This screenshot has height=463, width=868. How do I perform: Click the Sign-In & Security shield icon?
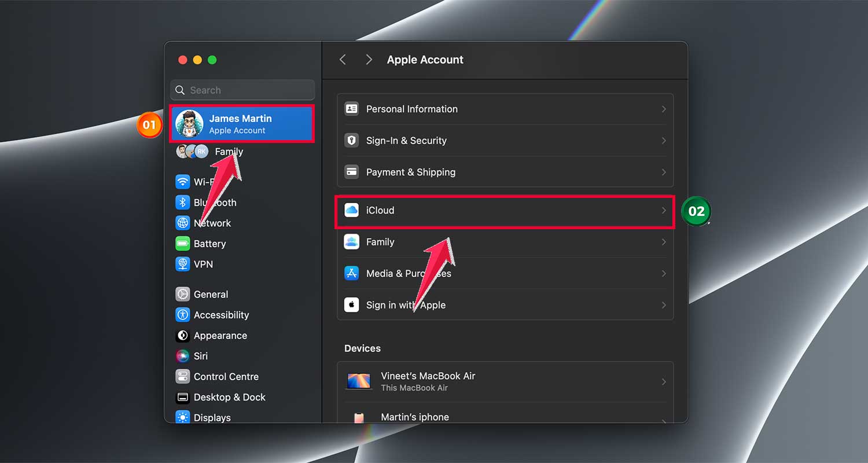pyautogui.click(x=351, y=141)
